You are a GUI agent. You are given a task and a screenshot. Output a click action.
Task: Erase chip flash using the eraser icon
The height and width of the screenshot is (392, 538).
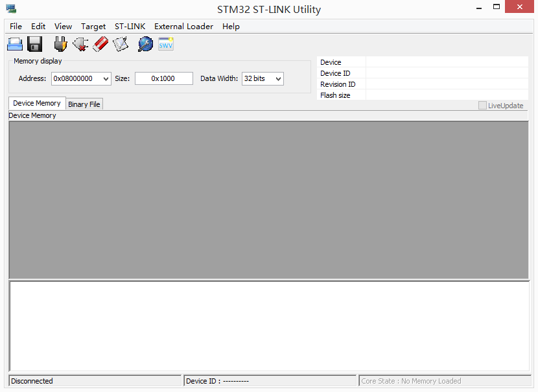point(100,43)
